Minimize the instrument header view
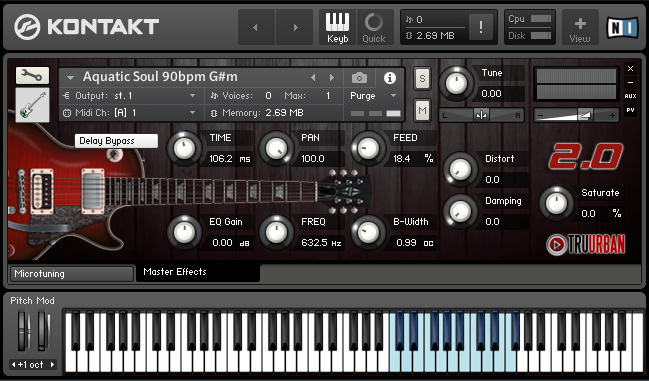 point(630,83)
